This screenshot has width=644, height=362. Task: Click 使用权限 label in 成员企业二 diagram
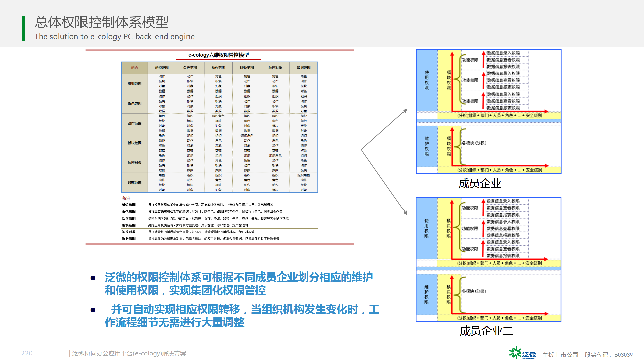(426, 228)
